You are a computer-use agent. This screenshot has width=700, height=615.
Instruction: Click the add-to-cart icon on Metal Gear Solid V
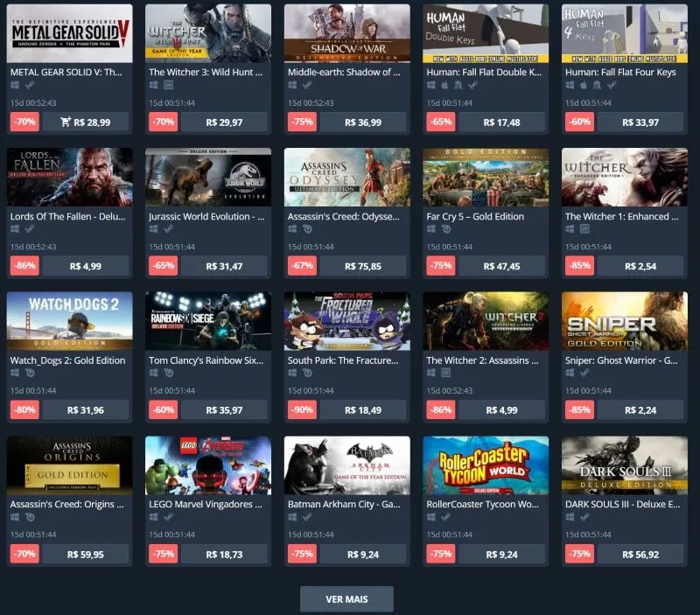(66, 122)
